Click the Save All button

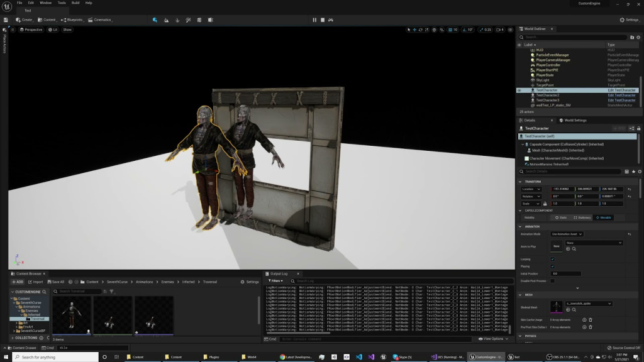pyautogui.click(x=56, y=282)
